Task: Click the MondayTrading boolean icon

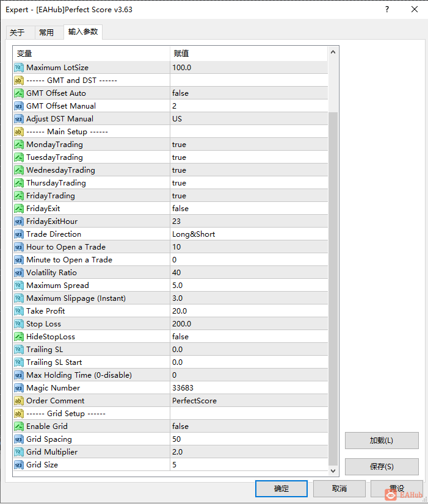Action: click(19, 145)
